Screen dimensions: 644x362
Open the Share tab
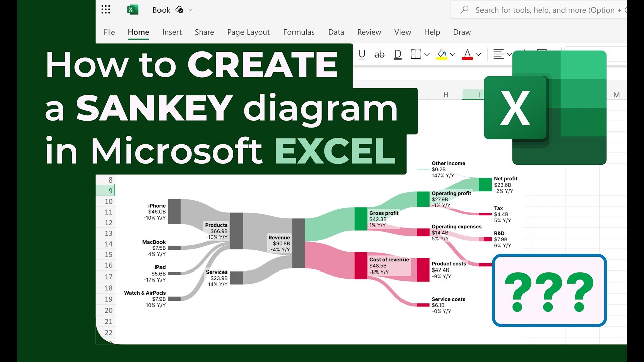click(204, 32)
